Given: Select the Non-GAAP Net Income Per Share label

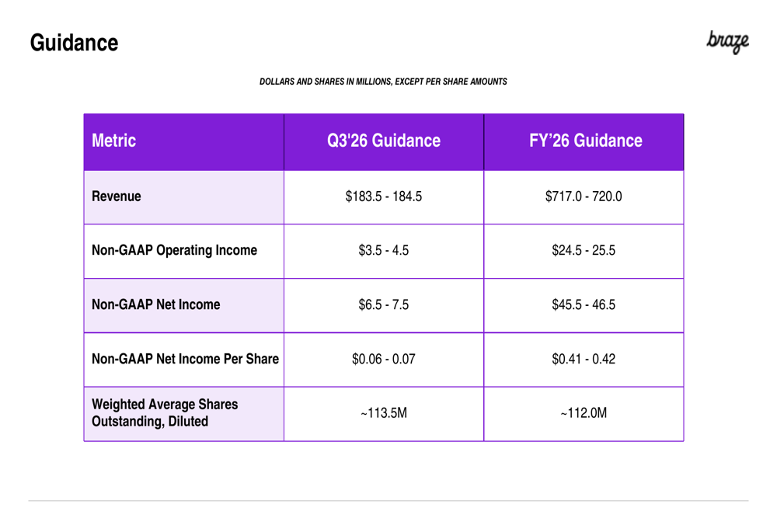Looking at the screenshot, I should click(x=185, y=359).
